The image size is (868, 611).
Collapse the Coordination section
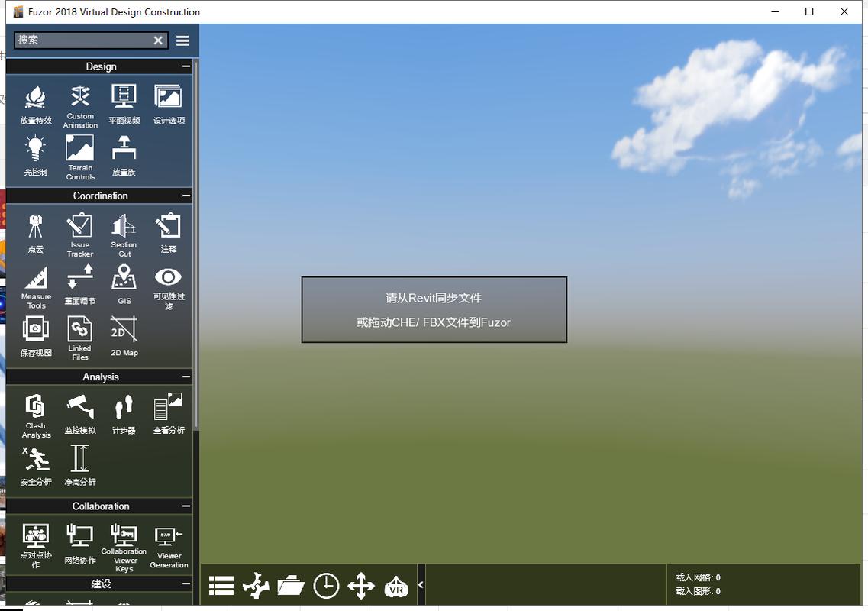pos(186,196)
